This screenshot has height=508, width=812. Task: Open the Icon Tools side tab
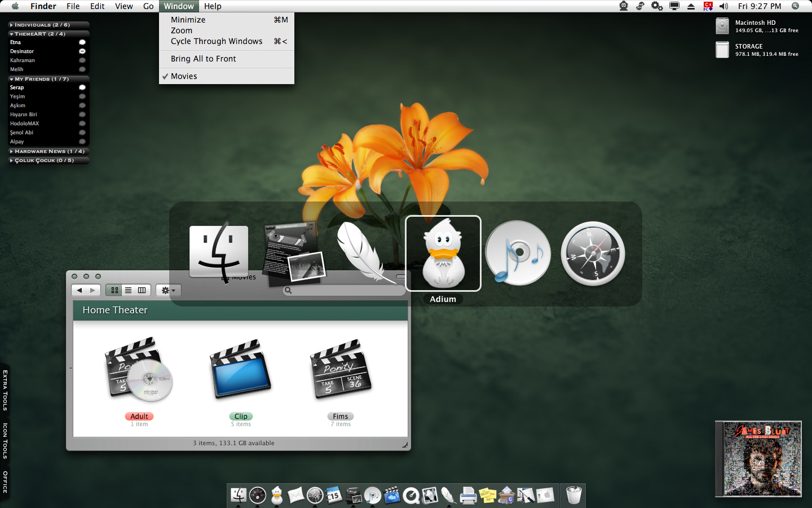[5, 441]
